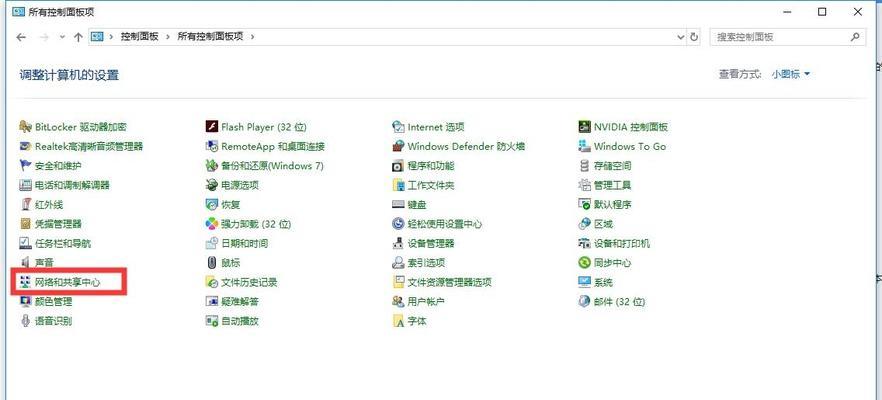Open BitLocker 驱动器加密 icon
This screenshot has width=882, height=400.
(25, 127)
